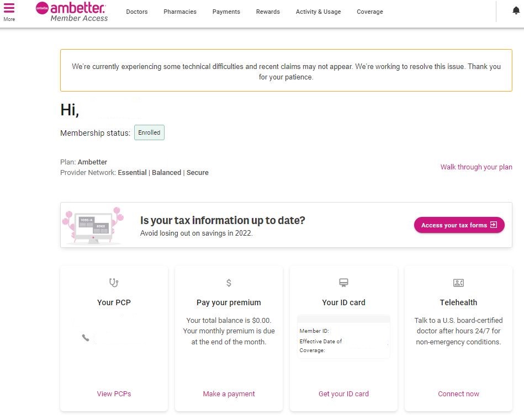Click the 'Your ID card' card title
524x420 pixels.
pyautogui.click(x=343, y=302)
